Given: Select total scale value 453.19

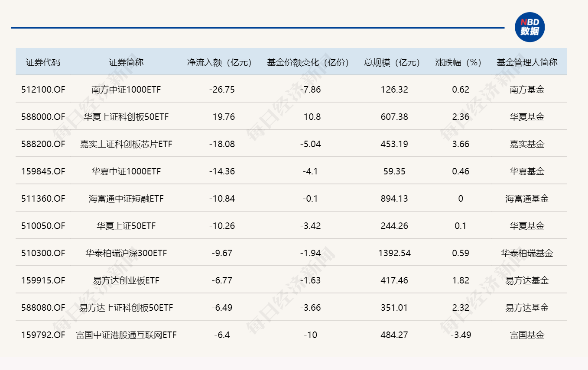Looking at the screenshot, I should [x=394, y=144].
